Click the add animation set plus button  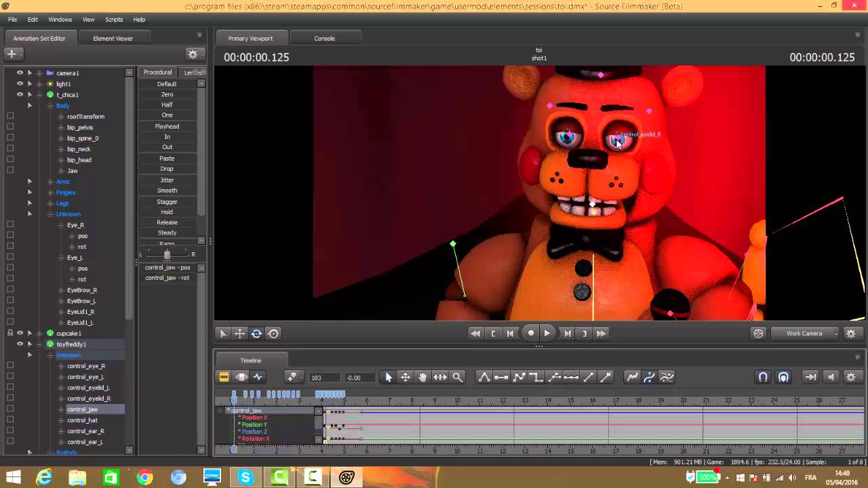pyautogui.click(x=13, y=54)
